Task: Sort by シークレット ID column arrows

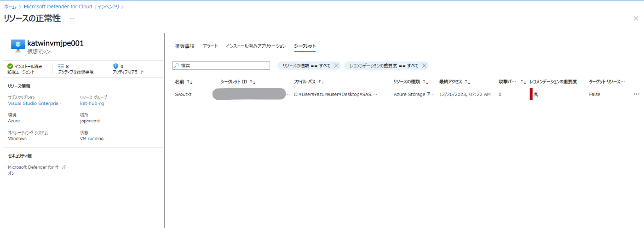Action: click(x=252, y=82)
